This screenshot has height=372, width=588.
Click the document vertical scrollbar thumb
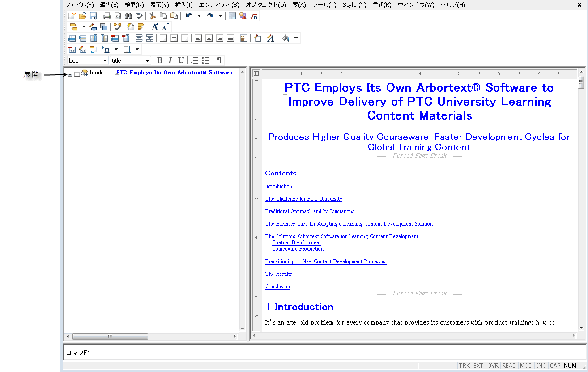pos(581,81)
